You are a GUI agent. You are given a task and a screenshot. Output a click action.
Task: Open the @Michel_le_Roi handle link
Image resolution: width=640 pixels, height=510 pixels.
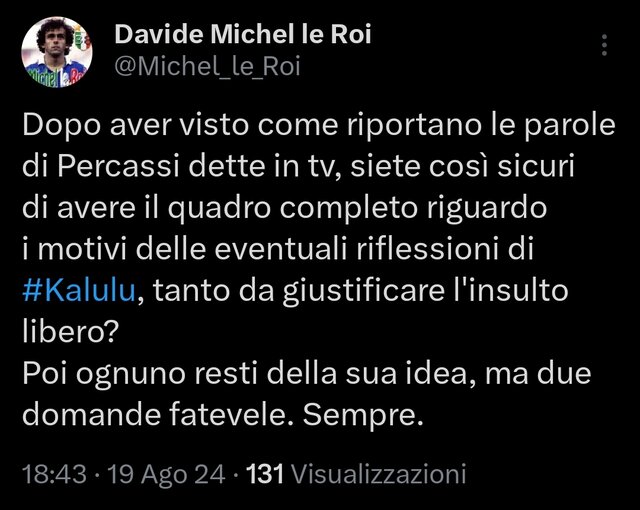coord(207,66)
